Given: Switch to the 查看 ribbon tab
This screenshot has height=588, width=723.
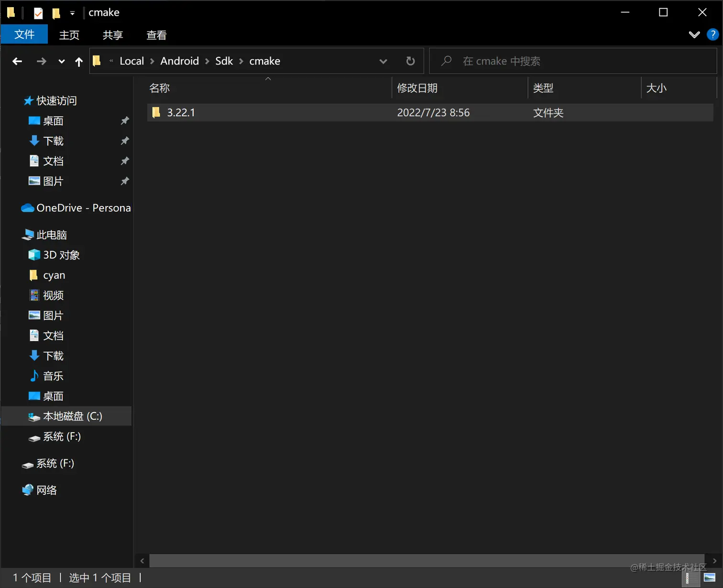Looking at the screenshot, I should (x=156, y=35).
